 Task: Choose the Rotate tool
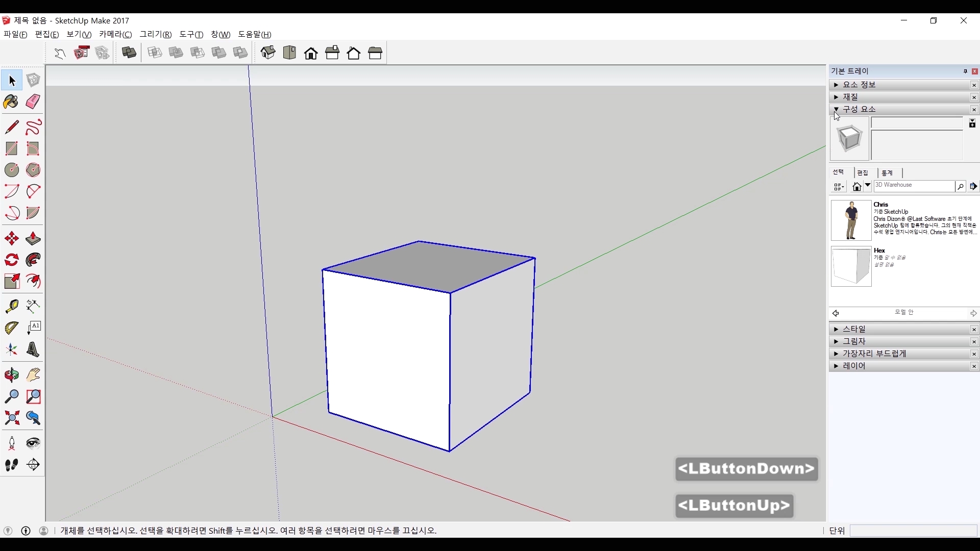(11, 260)
